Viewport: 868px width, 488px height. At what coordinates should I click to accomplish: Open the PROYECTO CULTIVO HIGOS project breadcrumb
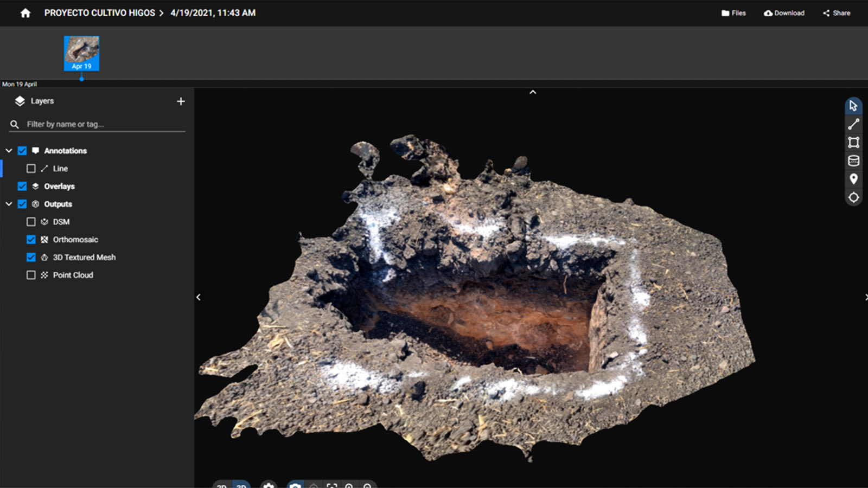coord(99,13)
